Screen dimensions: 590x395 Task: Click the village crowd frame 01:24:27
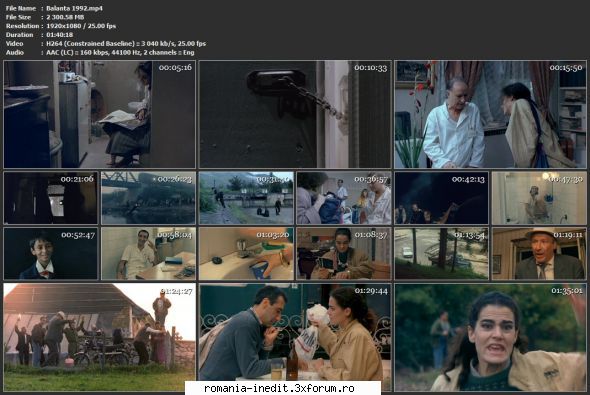[x=100, y=337]
